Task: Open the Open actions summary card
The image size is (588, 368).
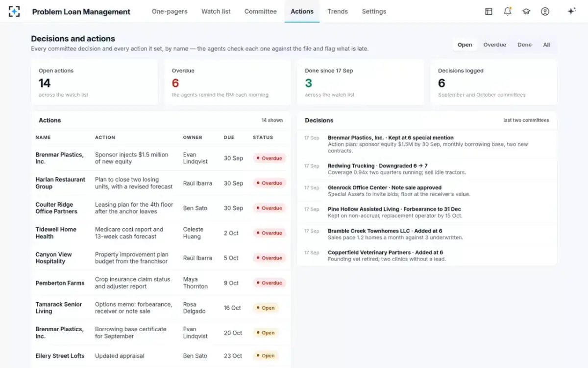Action: 95,82
